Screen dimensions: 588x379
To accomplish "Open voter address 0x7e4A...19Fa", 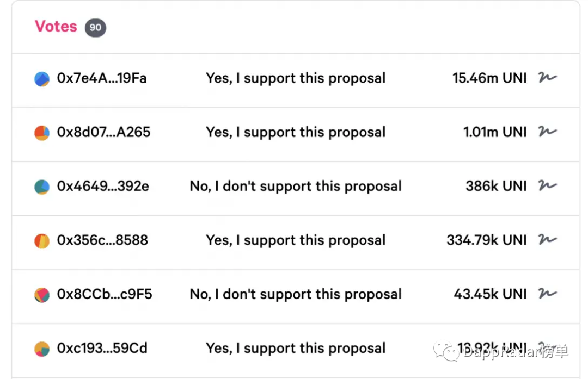I will pos(102,78).
